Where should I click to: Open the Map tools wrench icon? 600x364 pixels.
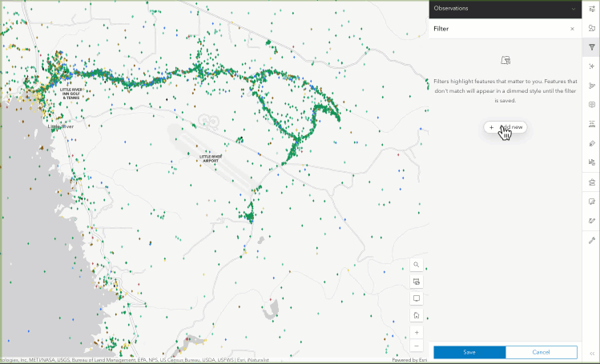click(591, 240)
